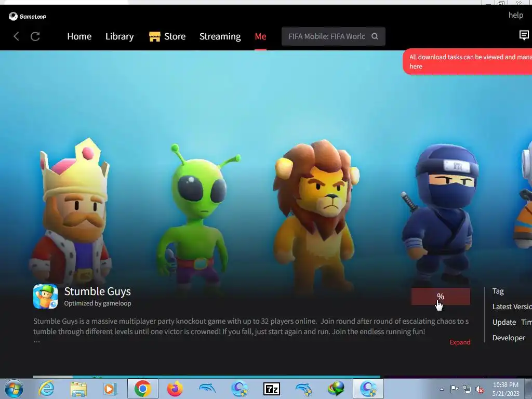Open the Store tab
Viewport: 532px width, 399px height.
coord(167,36)
